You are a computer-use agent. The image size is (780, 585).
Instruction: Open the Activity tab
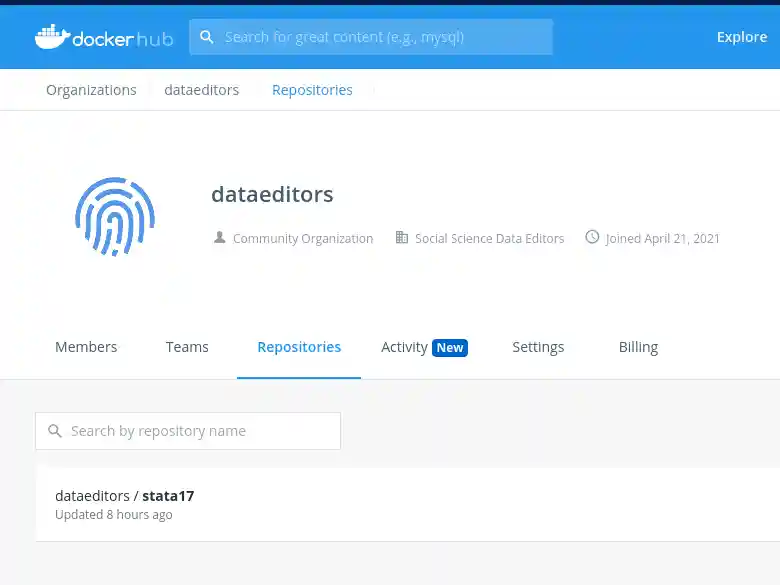pos(404,347)
